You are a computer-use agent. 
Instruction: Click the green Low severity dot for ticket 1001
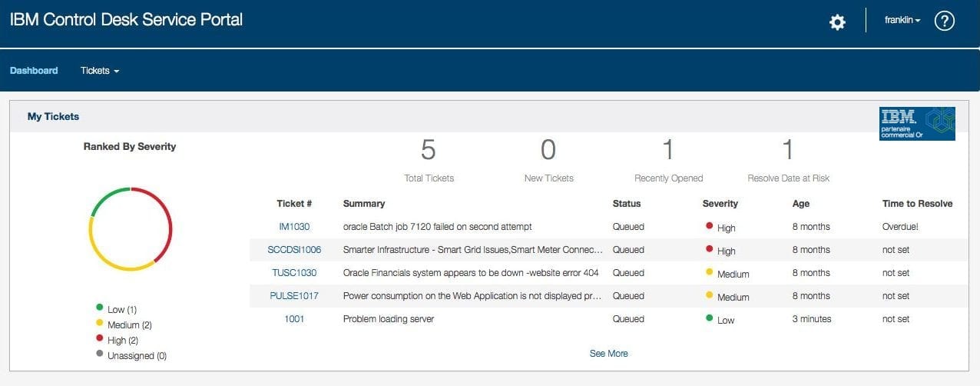coord(710,318)
